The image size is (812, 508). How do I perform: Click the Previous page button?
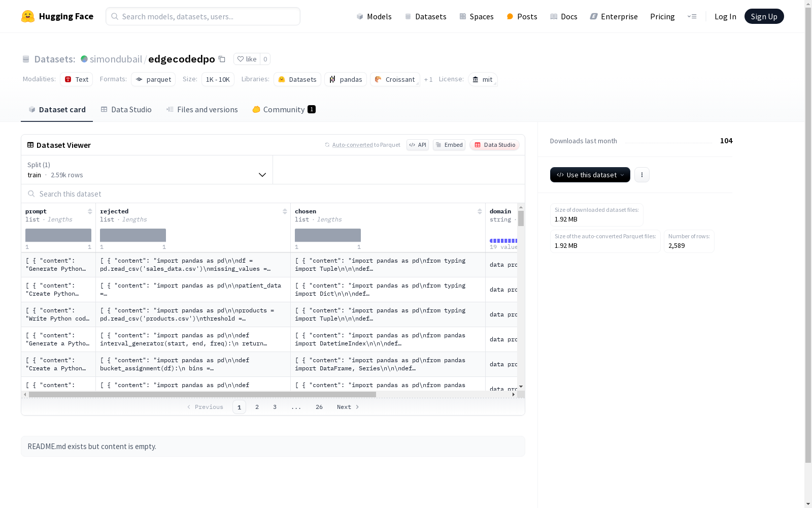pyautogui.click(x=205, y=407)
